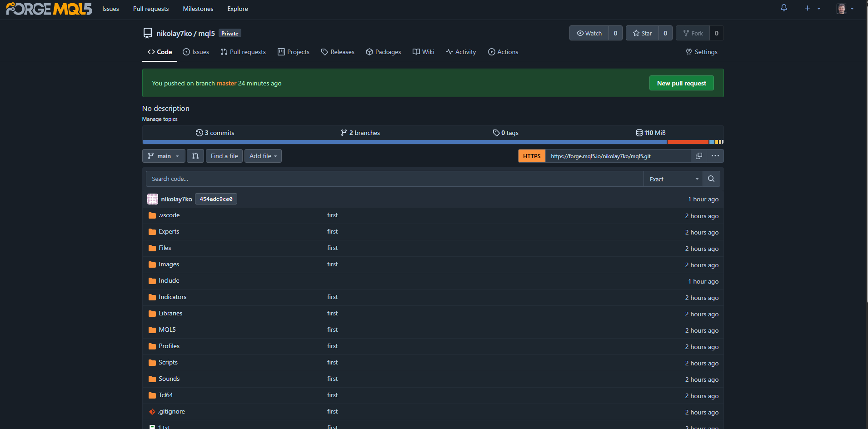Click the repository icon beside nikolay7ko
This screenshot has height=429, width=868.
148,33
